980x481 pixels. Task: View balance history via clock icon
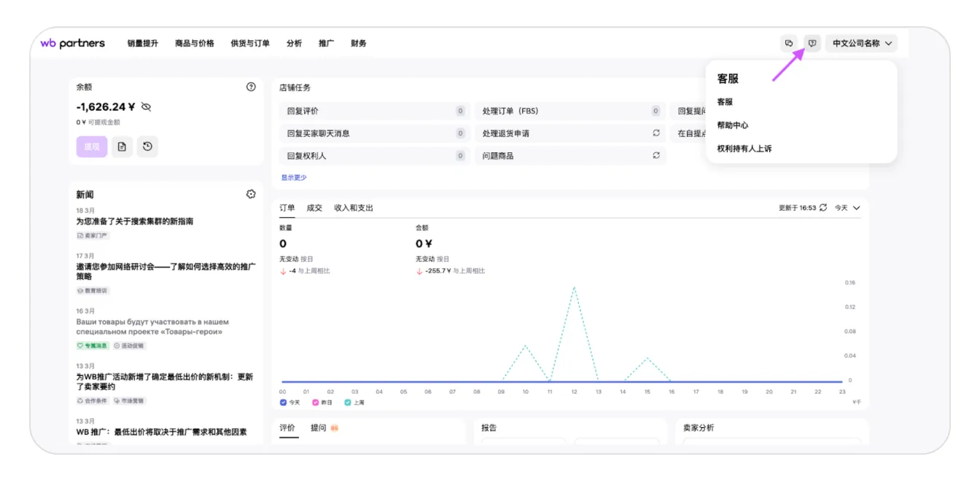147,146
